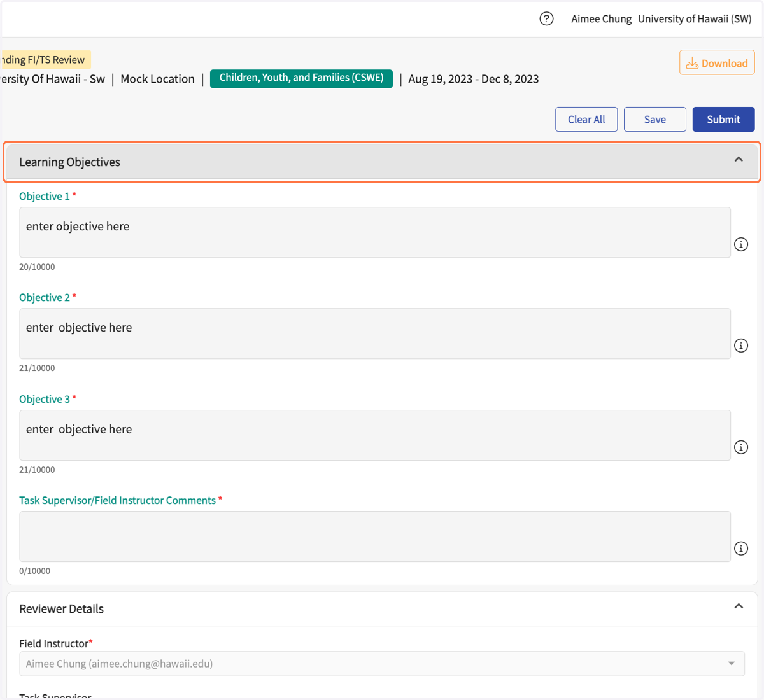Viewport: 764px width, 700px height.
Task: Click the Task Supervisor/Field Instructor Comments label
Action: (118, 501)
